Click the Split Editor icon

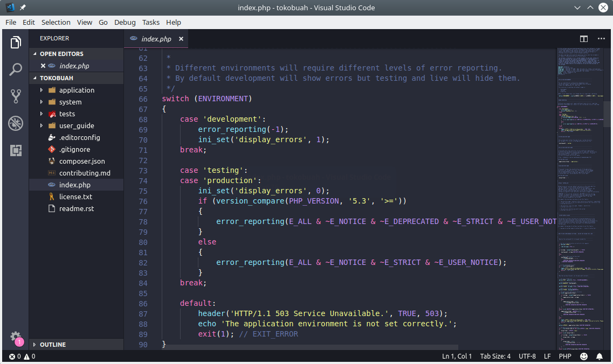point(584,39)
